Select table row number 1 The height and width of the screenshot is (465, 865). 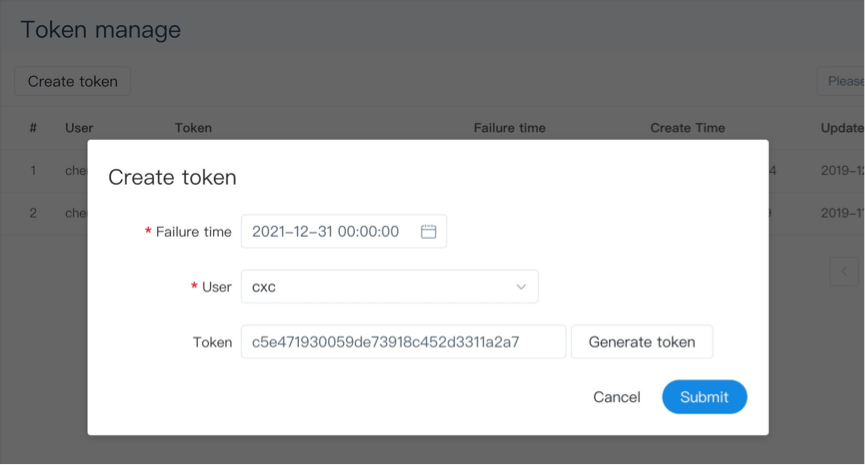[33, 170]
